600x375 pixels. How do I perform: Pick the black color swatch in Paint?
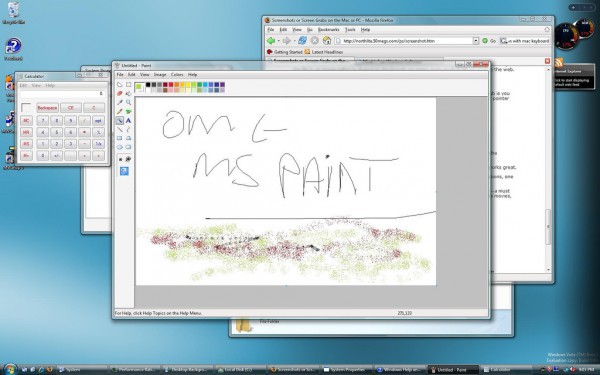(148, 85)
